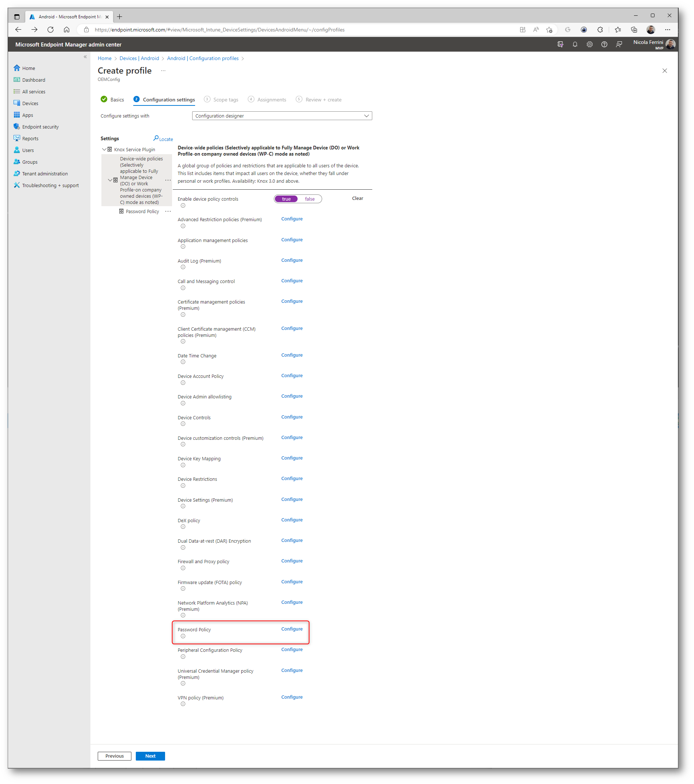The image size is (694, 784).
Task: Configure Audit Log (Premium)
Action: [x=292, y=260]
